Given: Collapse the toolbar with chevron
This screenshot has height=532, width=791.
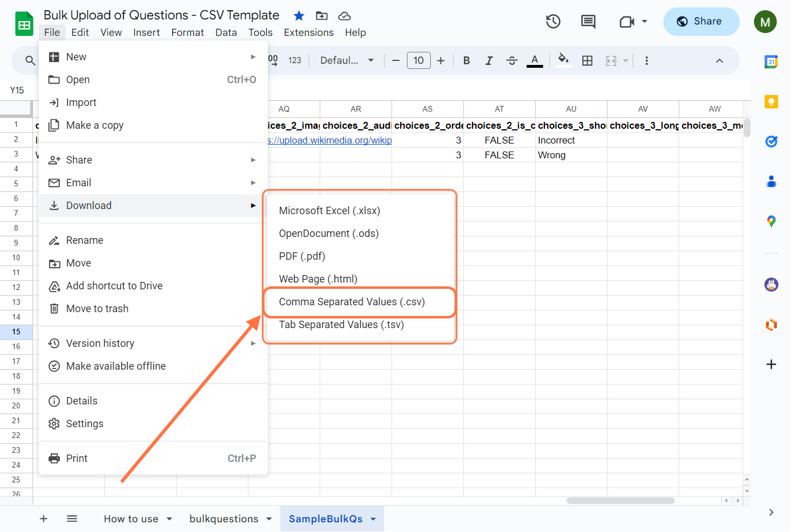Looking at the screenshot, I should tap(719, 60).
